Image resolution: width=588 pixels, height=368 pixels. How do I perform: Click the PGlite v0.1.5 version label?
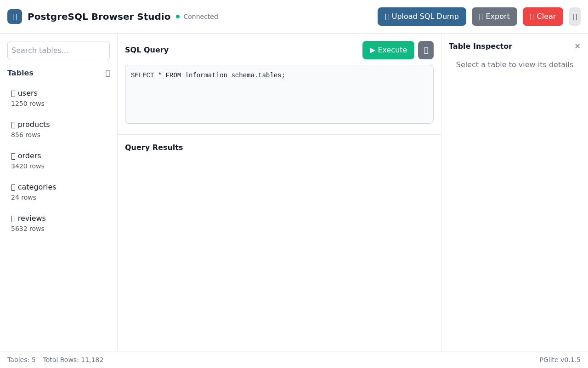560,360
